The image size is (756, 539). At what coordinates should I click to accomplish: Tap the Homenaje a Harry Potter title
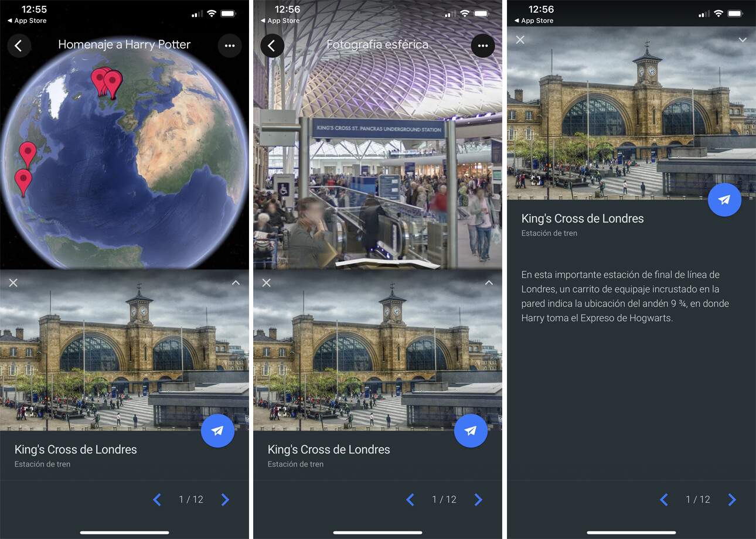[x=124, y=45]
